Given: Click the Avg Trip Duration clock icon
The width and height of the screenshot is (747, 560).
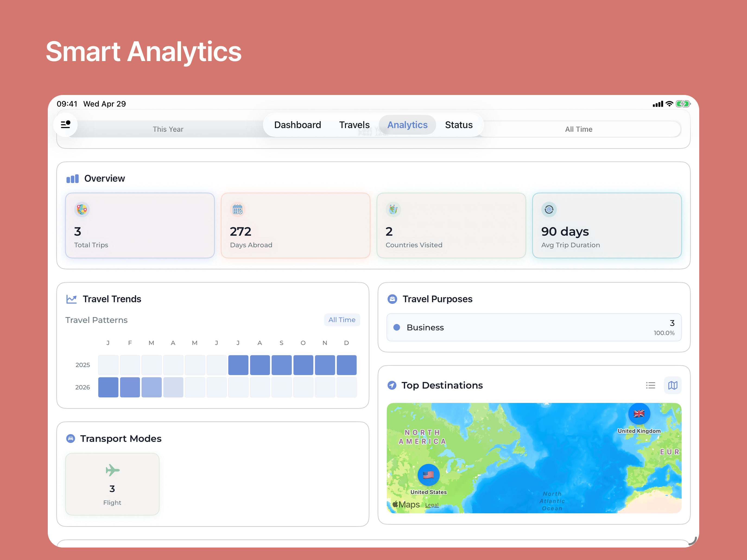Looking at the screenshot, I should (x=549, y=210).
